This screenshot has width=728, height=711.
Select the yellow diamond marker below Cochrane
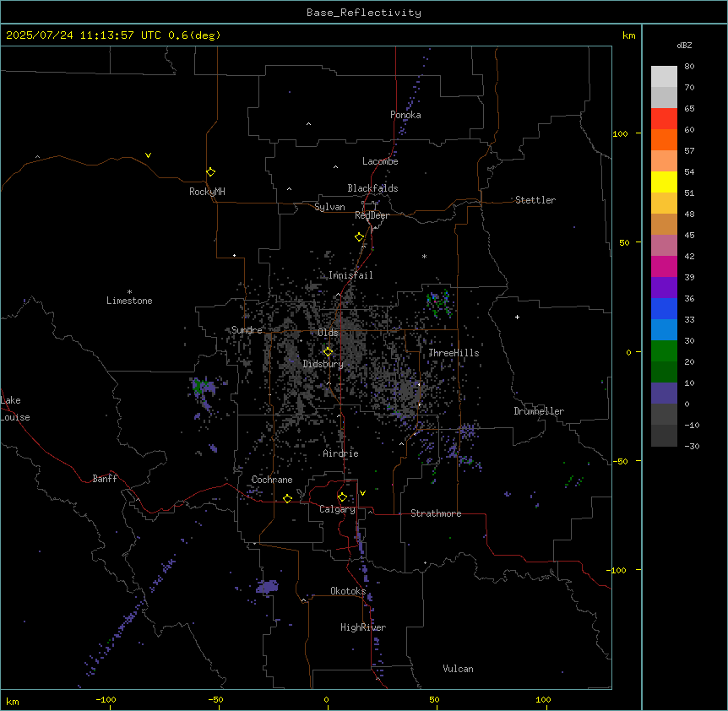click(x=287, y=498)
